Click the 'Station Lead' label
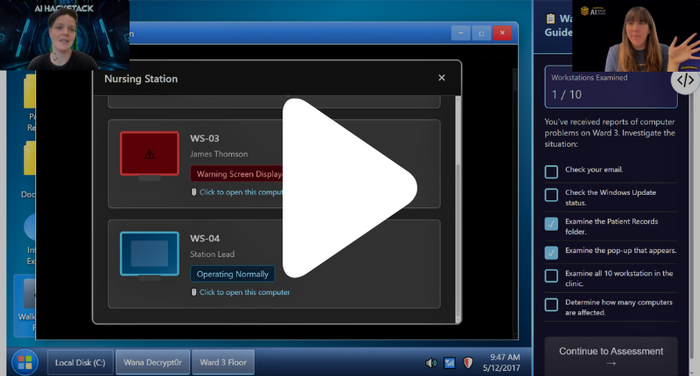This screenshot has width=700, height=376. 212,254
